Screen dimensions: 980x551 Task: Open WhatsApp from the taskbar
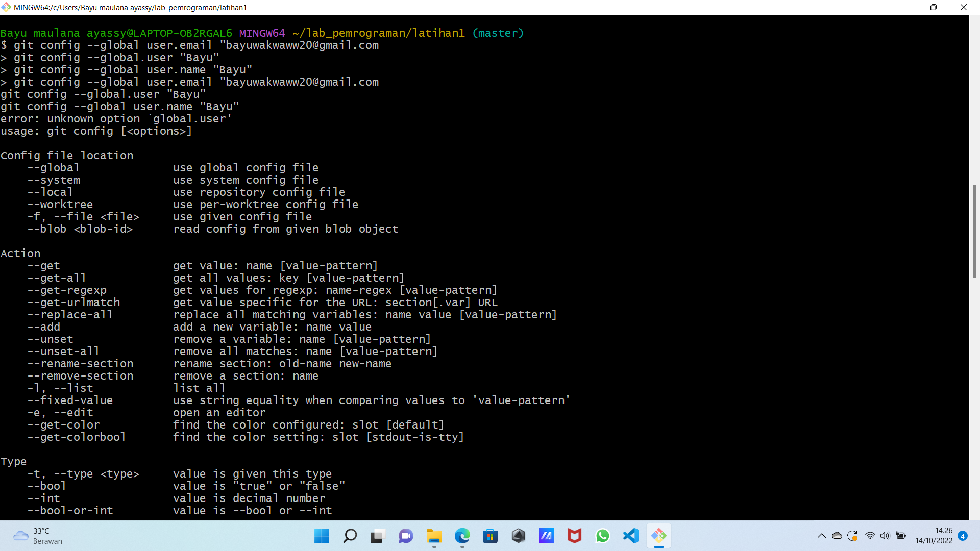(x=603, y=536)
